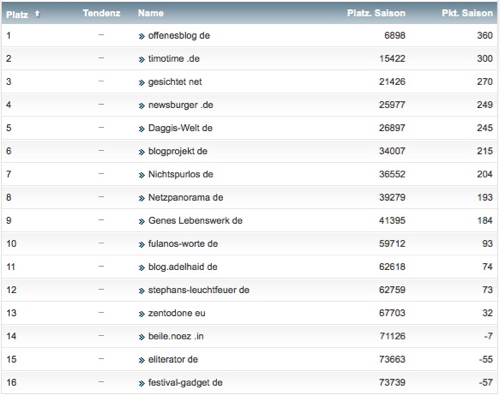Open the beile.noez .in link
The height and width of the screenshot is (396, 500).
[x=176, y=336]
